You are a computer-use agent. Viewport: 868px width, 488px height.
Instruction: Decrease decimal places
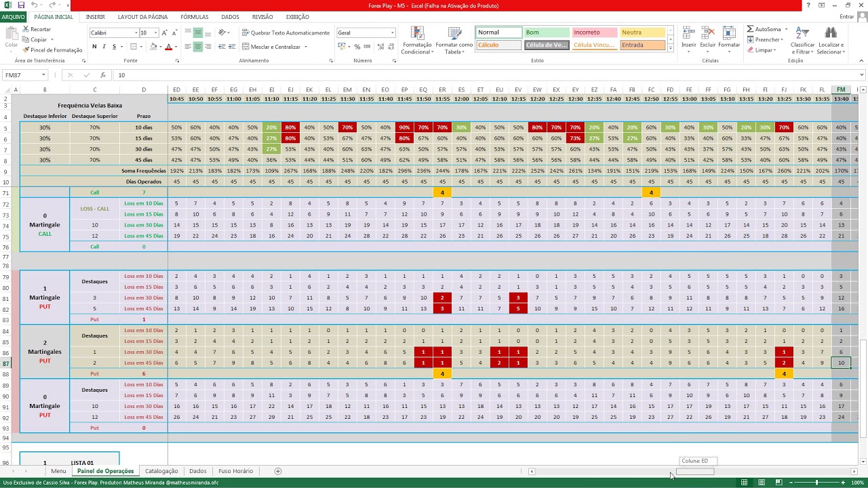(x=390, y=47)
